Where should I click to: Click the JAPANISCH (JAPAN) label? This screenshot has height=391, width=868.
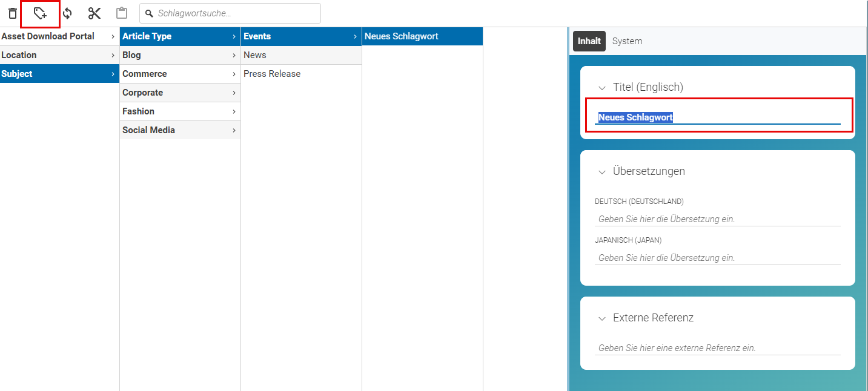tap(628, 240)
